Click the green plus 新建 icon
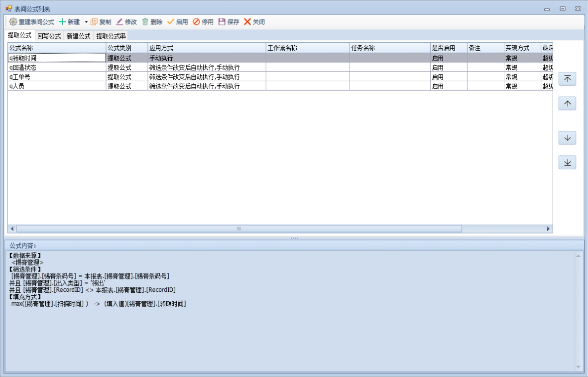Viewport: 588px width, 377px height. (62, 22)
